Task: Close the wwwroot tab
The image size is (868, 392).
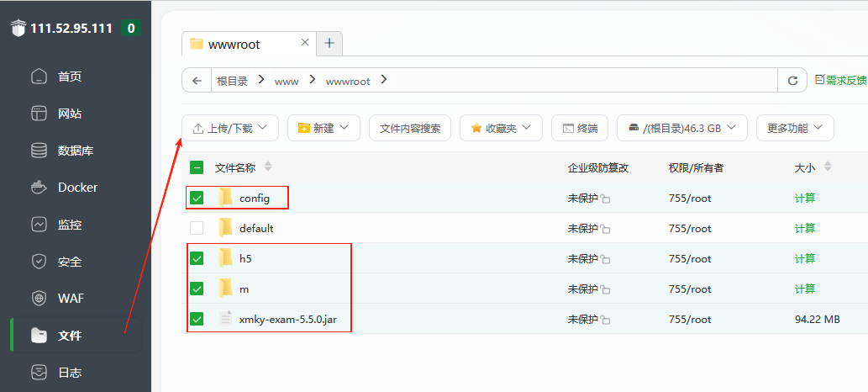Action: [x=305, y=44]
